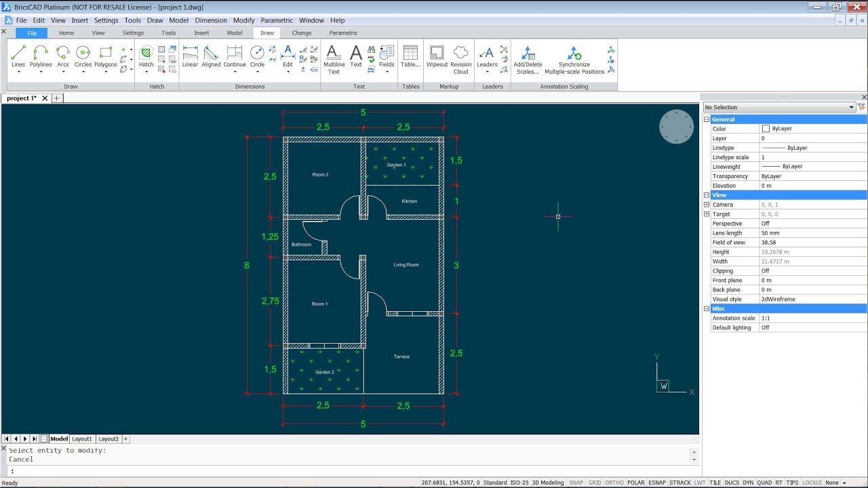Switch to the Home ribbon tab
The height and width of the screenshot is (488, 868).
pos(66,33)
